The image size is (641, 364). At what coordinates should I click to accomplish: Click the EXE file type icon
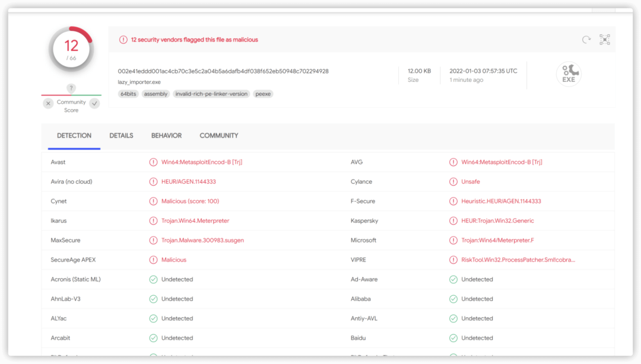click(x=569, y=74)
